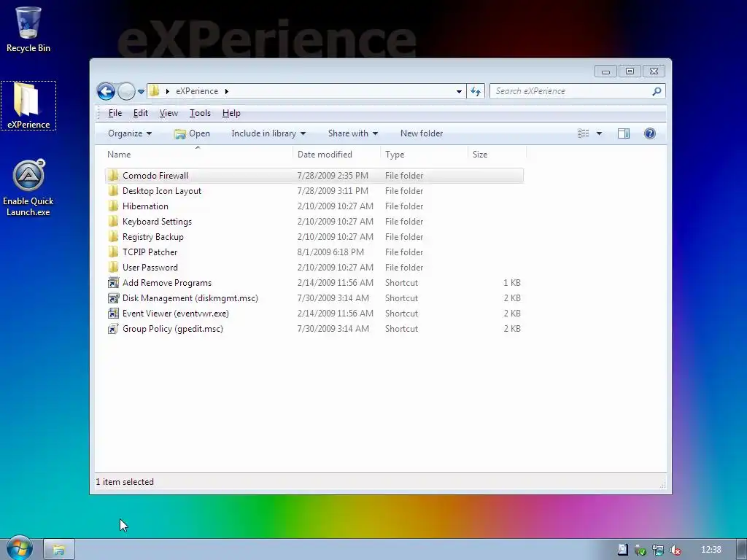This screenshot has width=747, height=560.
Task: Open the Recycle Bin desktop icon
Action: 28,29
